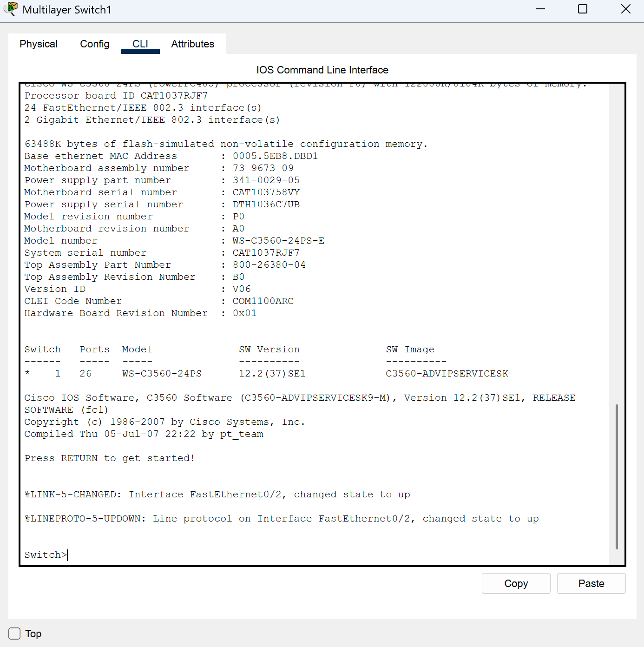Click the Packet Tracer window icon
The image size is (644, 647).
click(x=10, y=9)
